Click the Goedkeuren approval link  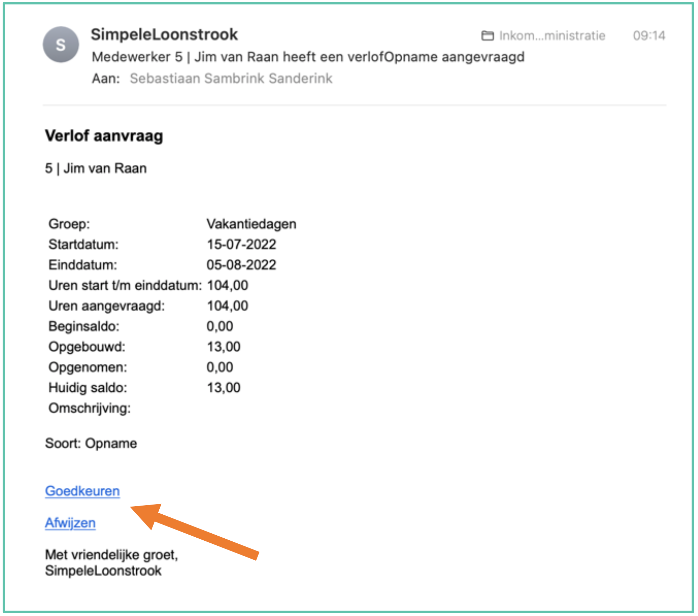pos(82,491)
